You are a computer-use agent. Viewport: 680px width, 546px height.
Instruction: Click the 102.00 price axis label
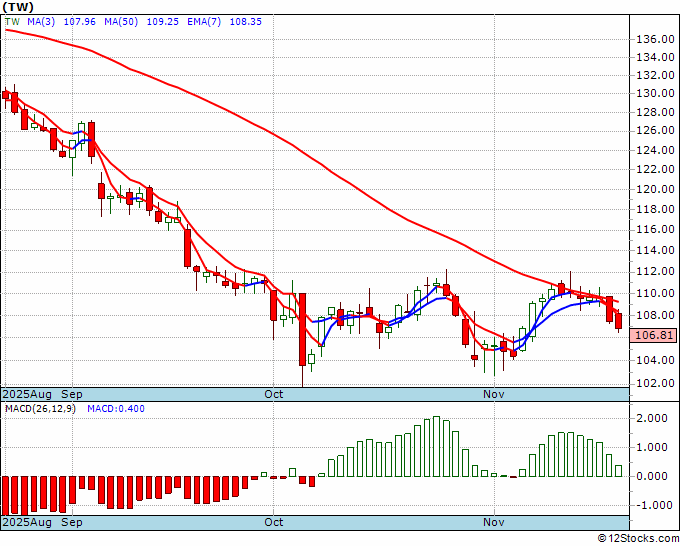655,383
